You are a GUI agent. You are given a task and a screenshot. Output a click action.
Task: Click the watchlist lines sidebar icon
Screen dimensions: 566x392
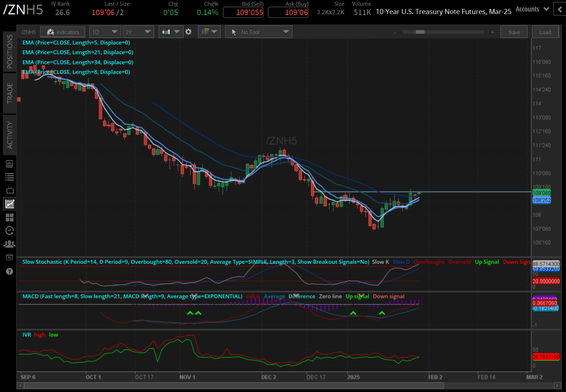coord(10,177)
